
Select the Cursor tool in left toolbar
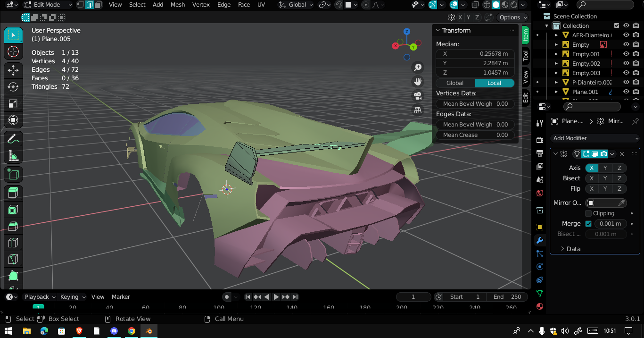click(13, 52)
